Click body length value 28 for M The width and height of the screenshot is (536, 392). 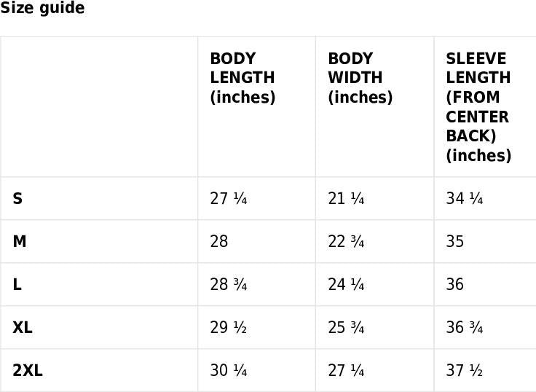(x=219, y=241)
